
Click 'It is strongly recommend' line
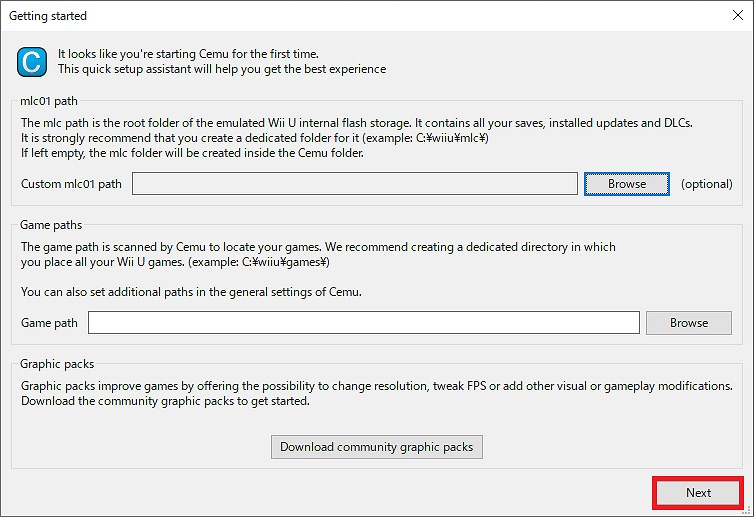tap(255, 138)
